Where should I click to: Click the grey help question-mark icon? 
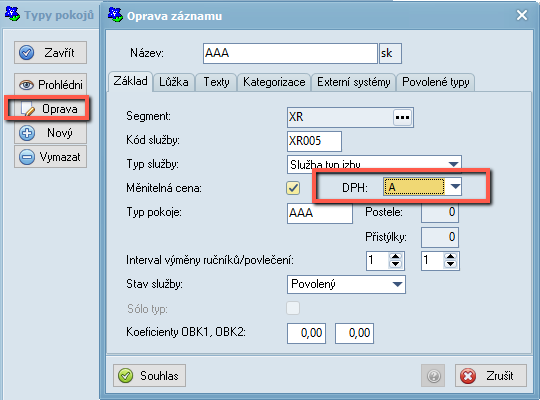(433, 376)
